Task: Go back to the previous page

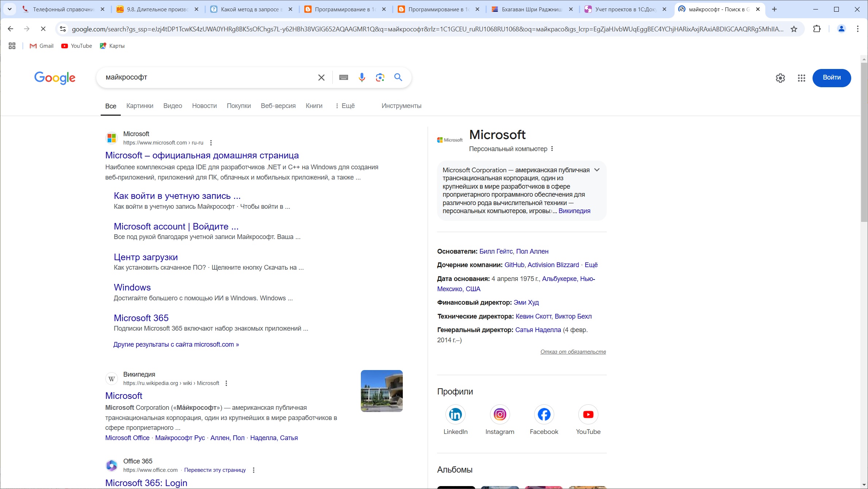Action: click(x=11, y=29)
